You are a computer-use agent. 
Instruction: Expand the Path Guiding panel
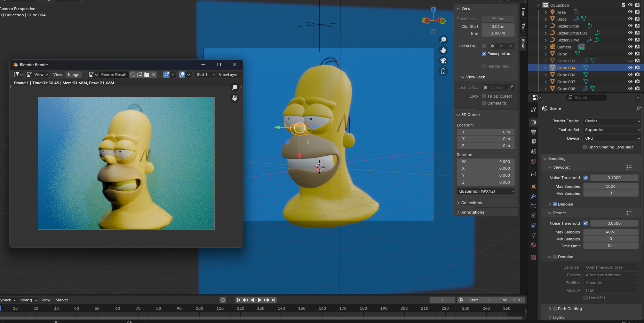point(570,309)
